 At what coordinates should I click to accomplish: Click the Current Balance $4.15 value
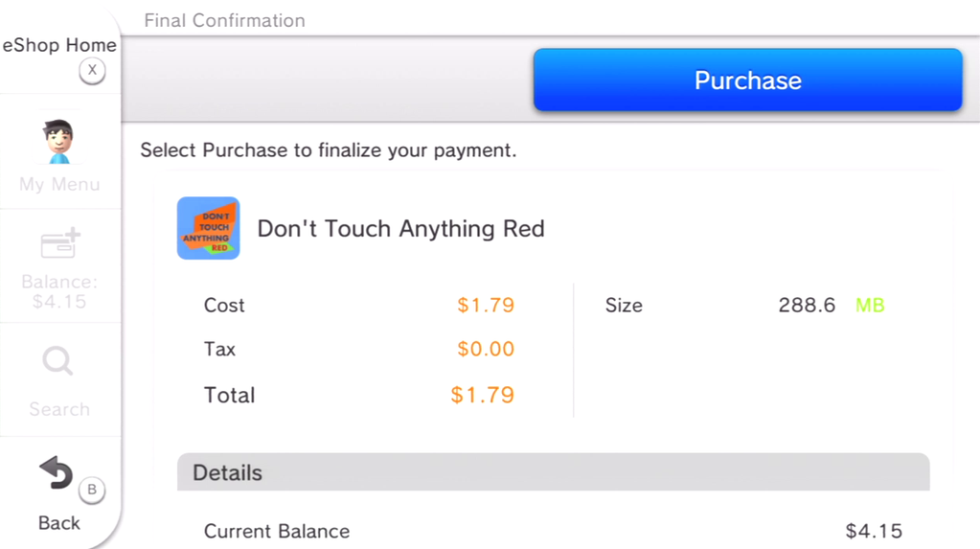[x=874, y=531]
